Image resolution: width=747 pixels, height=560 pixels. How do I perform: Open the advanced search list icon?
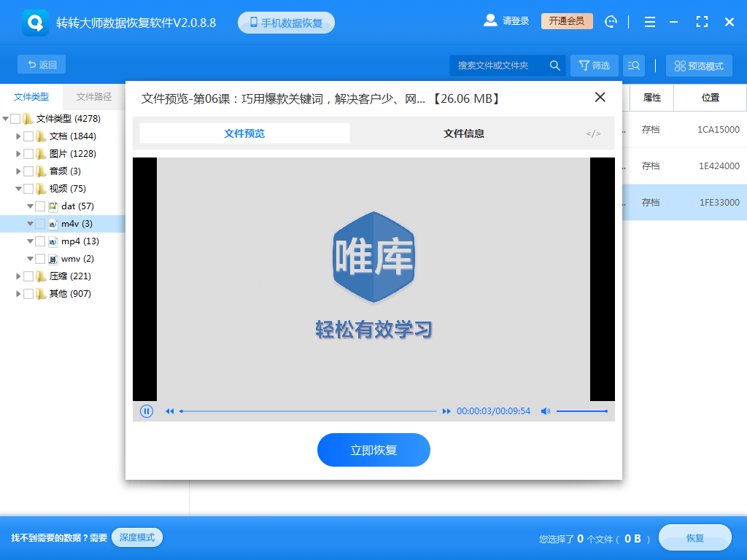point(634,65)
